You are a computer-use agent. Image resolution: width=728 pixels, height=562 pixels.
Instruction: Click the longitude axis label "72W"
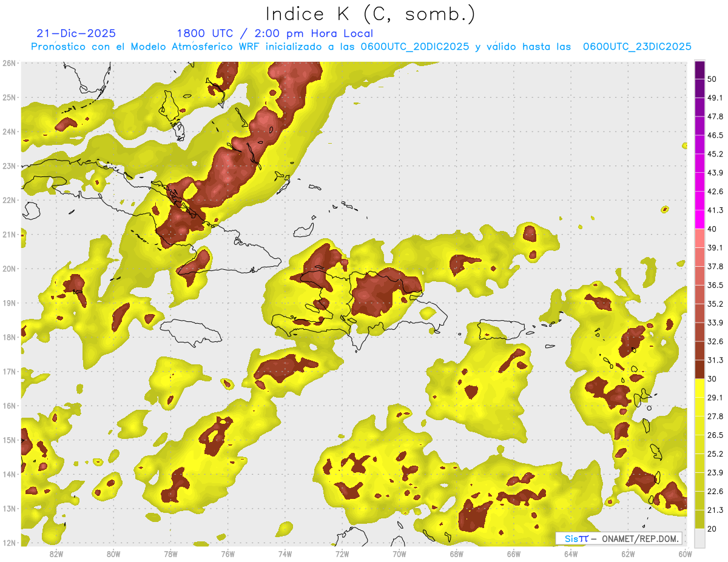(x=342, y=554)
